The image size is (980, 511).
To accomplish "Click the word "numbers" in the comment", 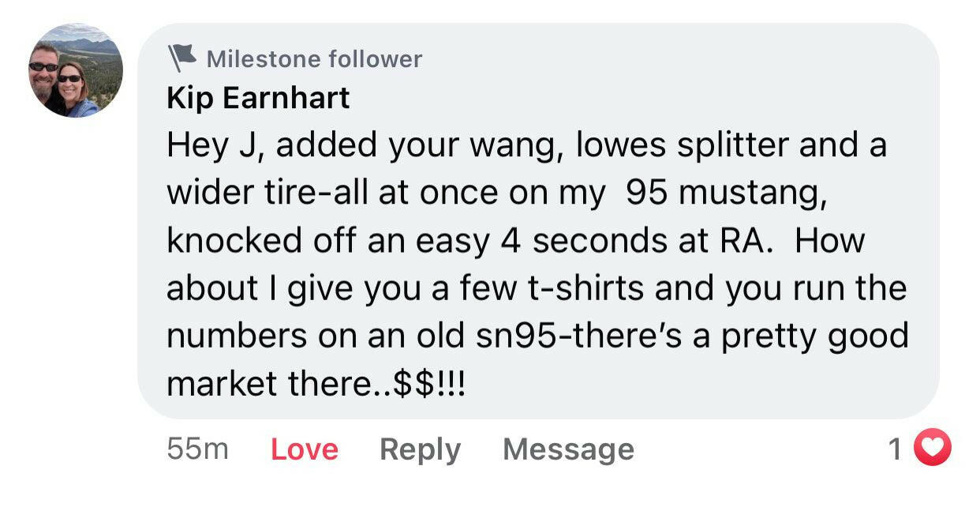I will coord(234,336).
